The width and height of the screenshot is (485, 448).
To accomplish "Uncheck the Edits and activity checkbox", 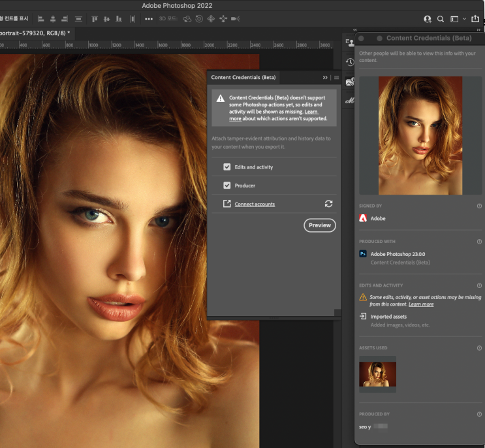I will pyautogui.click(x=227, y=167).
